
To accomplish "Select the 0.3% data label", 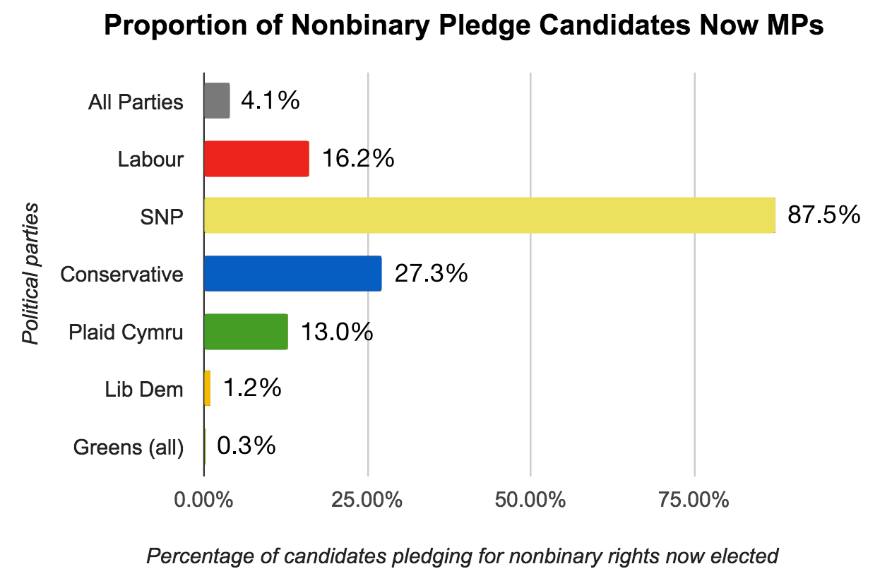I will 246,446.
